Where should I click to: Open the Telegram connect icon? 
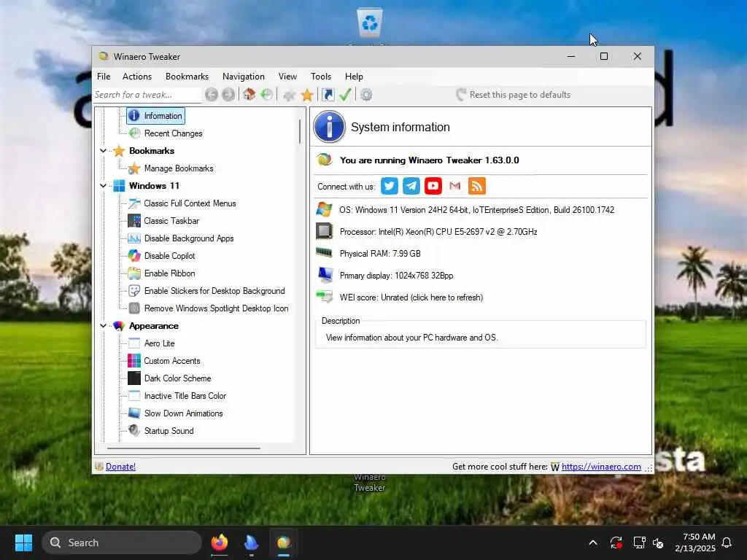point(411,186)
